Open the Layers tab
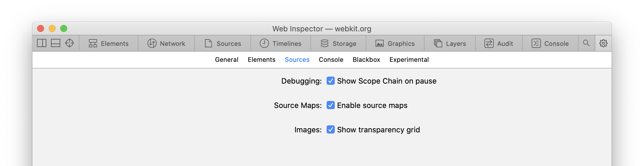 click(450, 44)
